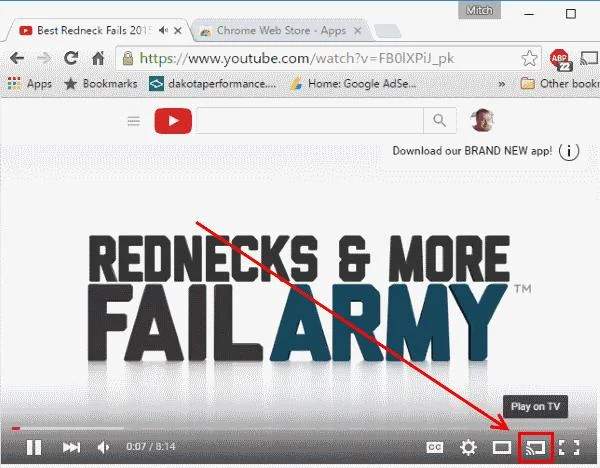Go to browser home page
The width and height of the screenshot is (600, 468).
[x=98, y=58]
